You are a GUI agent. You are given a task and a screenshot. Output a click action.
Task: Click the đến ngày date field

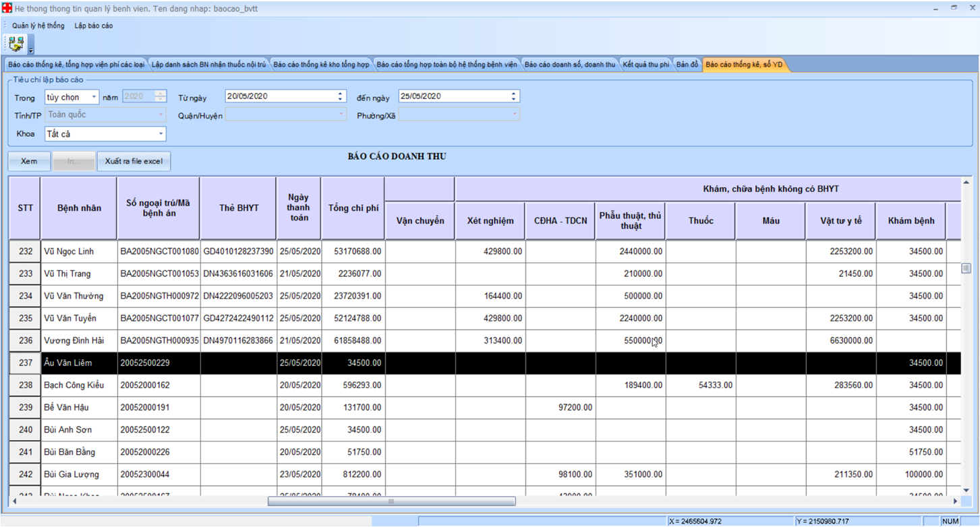(x=459, y=96)
